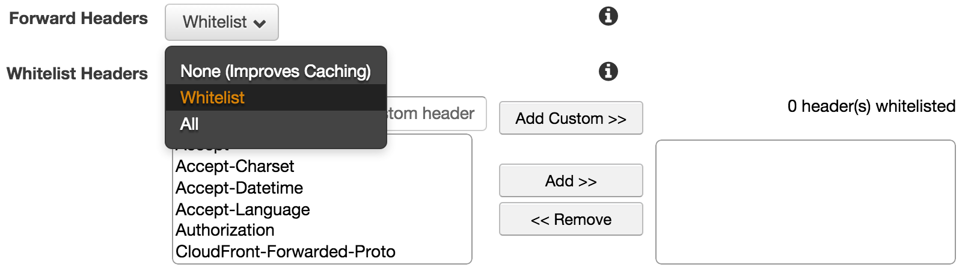The height and width of the screenshot is (279, 980).
Task: Click the chevron arrow on the Whitelist dropdown
Action: tap(260, 23)
